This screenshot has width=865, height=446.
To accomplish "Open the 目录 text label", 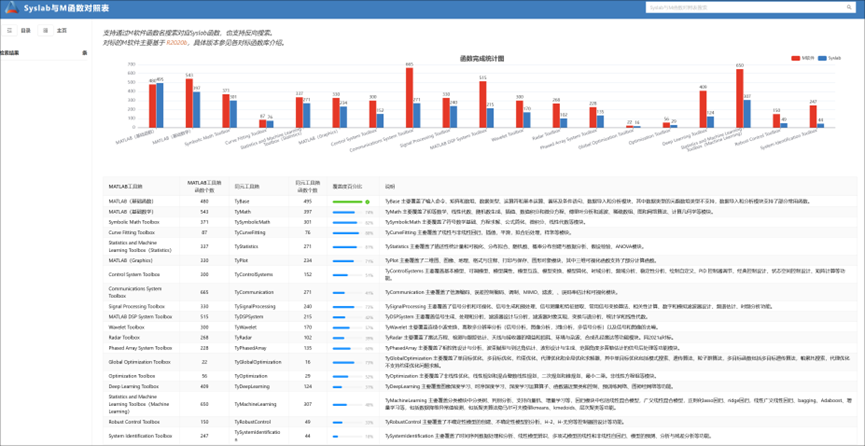I will [x=25, y=31].
